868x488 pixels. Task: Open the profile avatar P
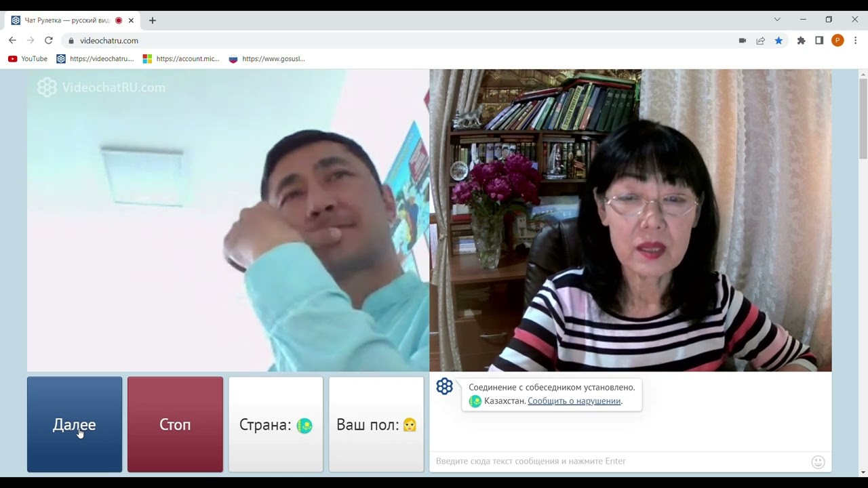click(837, 41)
